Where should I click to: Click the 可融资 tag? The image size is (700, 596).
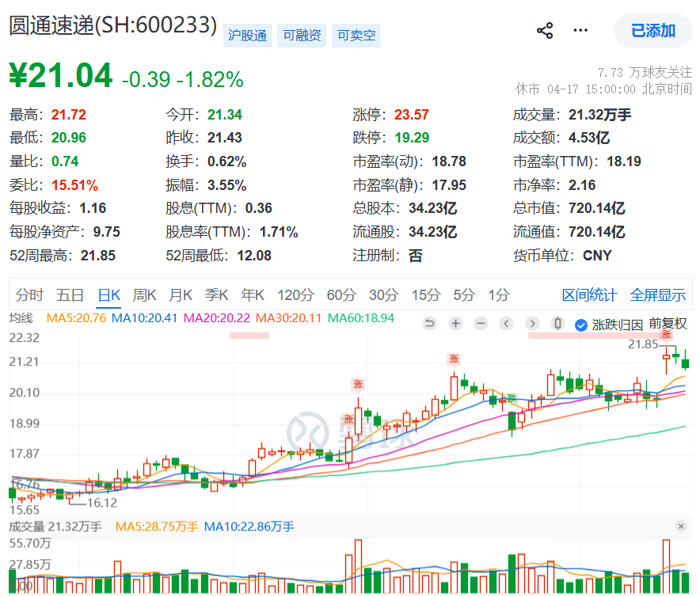point(302,36)
